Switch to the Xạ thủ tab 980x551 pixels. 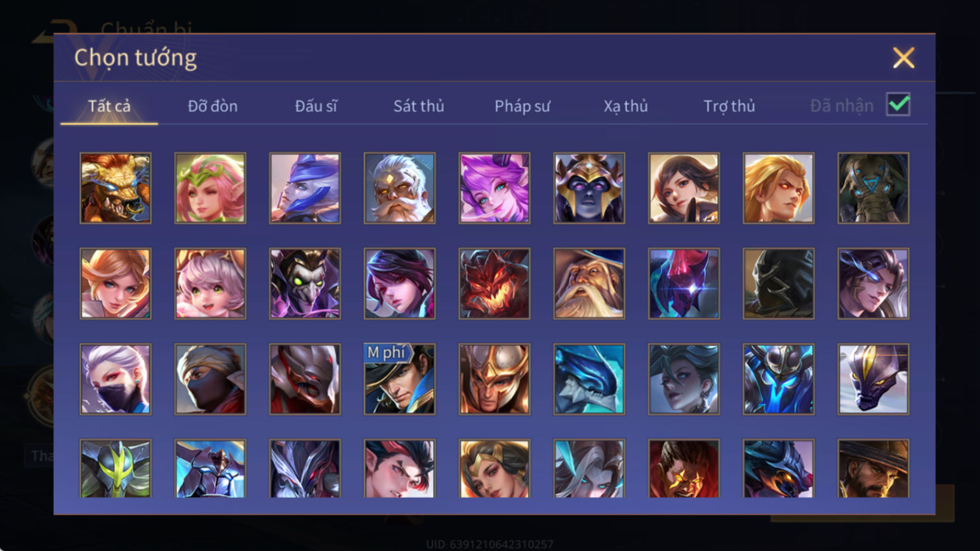point(626,106)
